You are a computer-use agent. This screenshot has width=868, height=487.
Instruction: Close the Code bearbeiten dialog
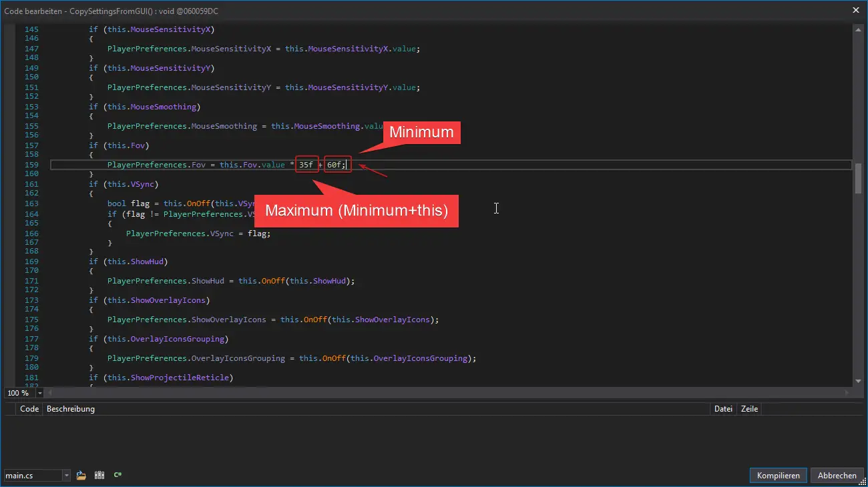[856, 10]
